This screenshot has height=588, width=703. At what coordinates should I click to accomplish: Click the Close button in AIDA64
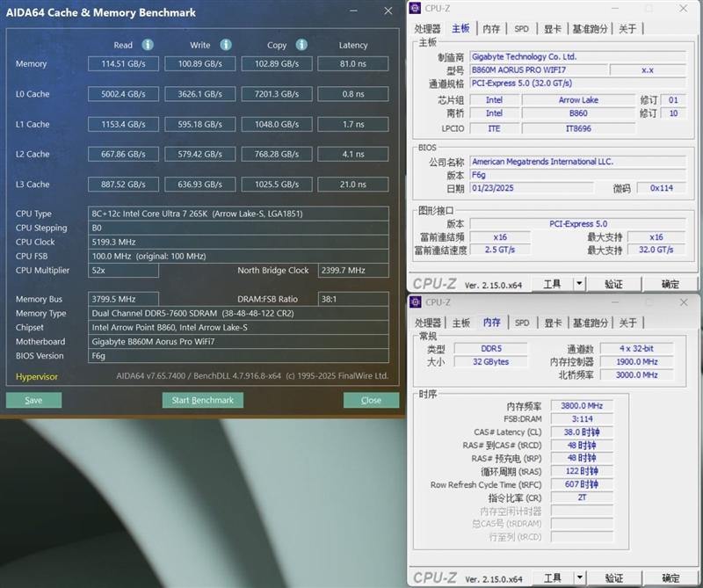pyautogui.click(x=371, y=400)
